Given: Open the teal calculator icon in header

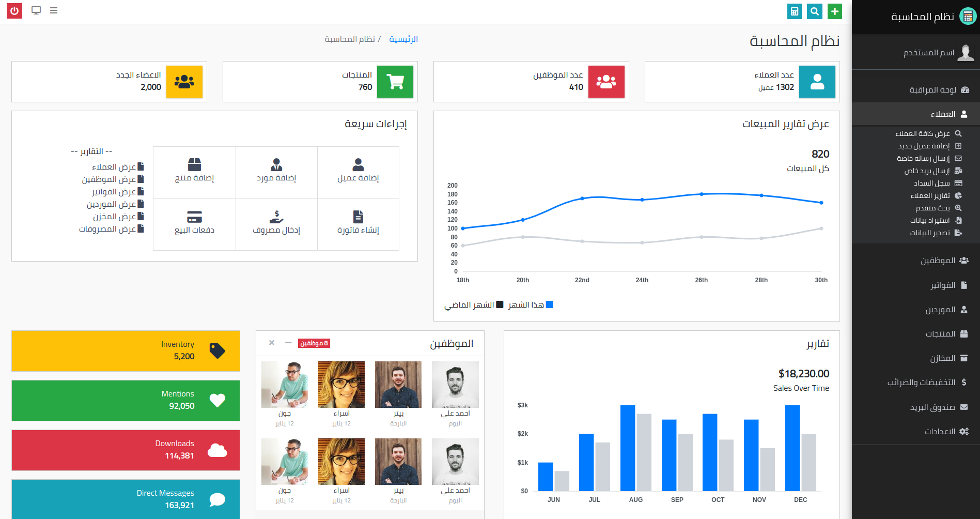Looking at the screenshot, I should click(x=795, y=11).
